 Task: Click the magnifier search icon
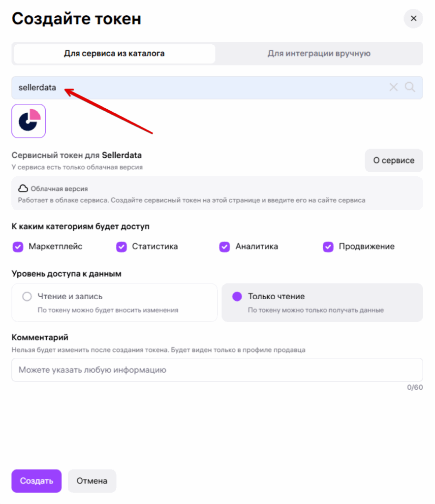pyautogui.click(x=410, y=88)
